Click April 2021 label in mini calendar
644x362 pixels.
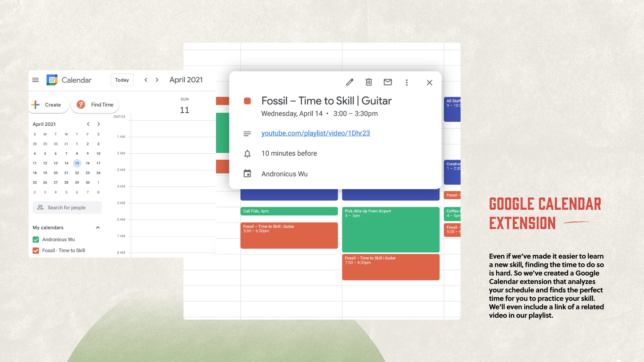[x=44, y=124]
